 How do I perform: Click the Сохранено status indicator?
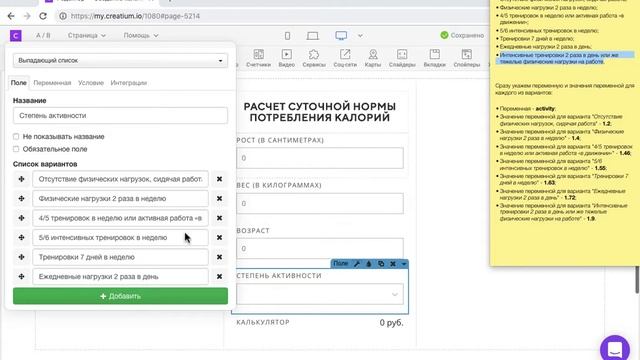(462, 36)
